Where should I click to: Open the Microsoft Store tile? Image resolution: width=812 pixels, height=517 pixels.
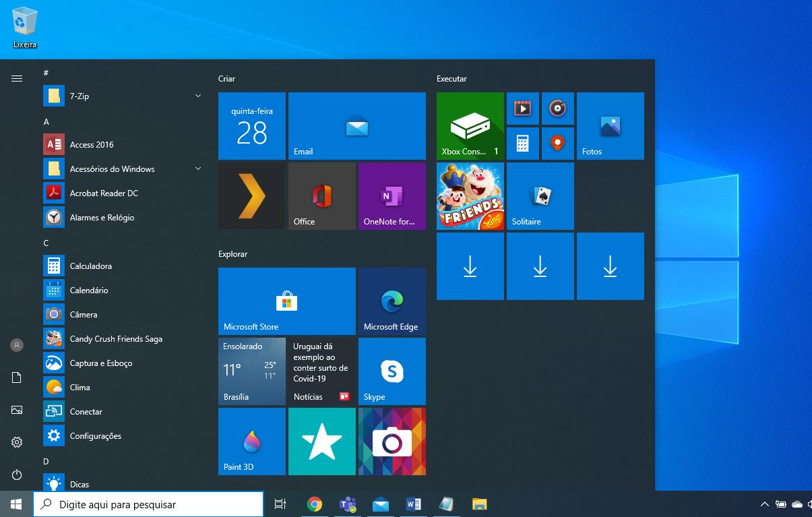(287, 301)
